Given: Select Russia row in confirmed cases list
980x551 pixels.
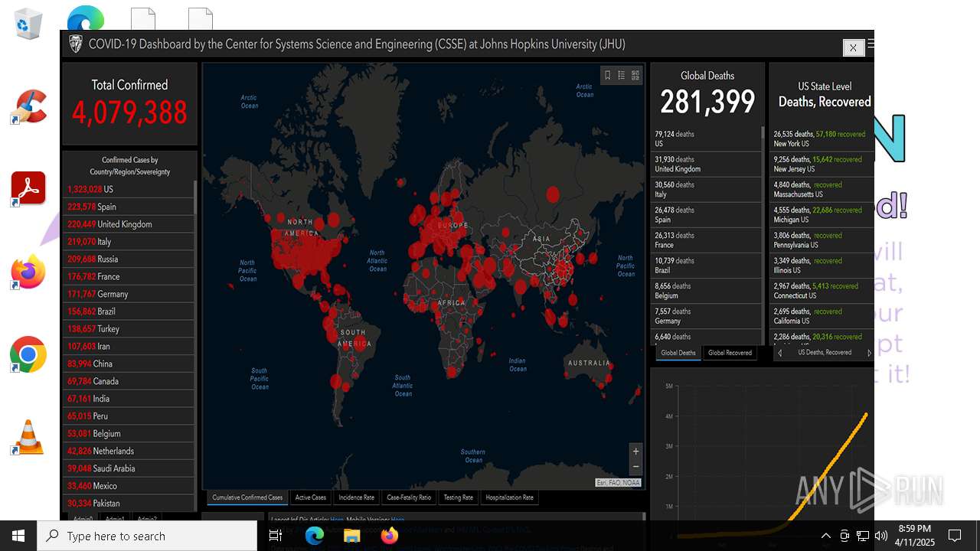Looking at the screenshot, I should 129,259.
